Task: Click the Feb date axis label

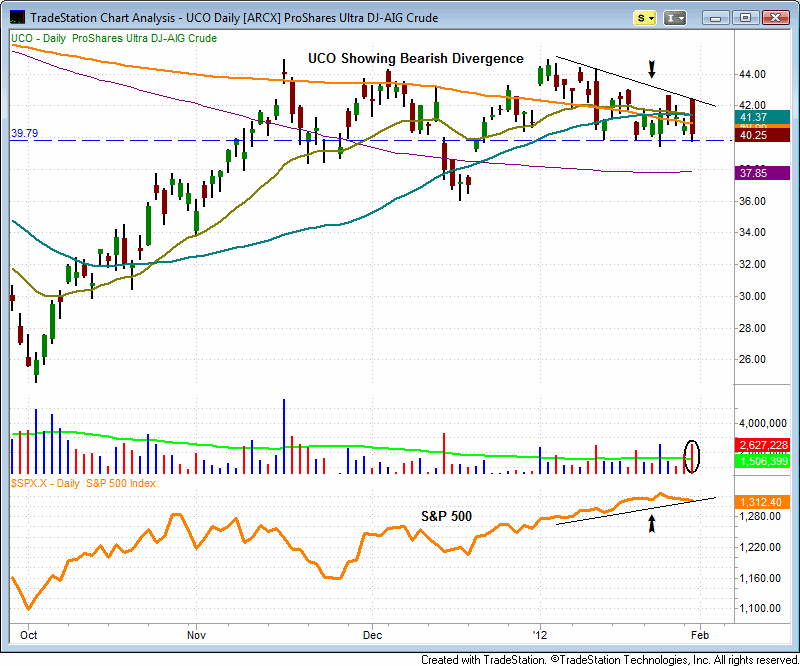Action: pyautogui.click(x=700, y=635)
